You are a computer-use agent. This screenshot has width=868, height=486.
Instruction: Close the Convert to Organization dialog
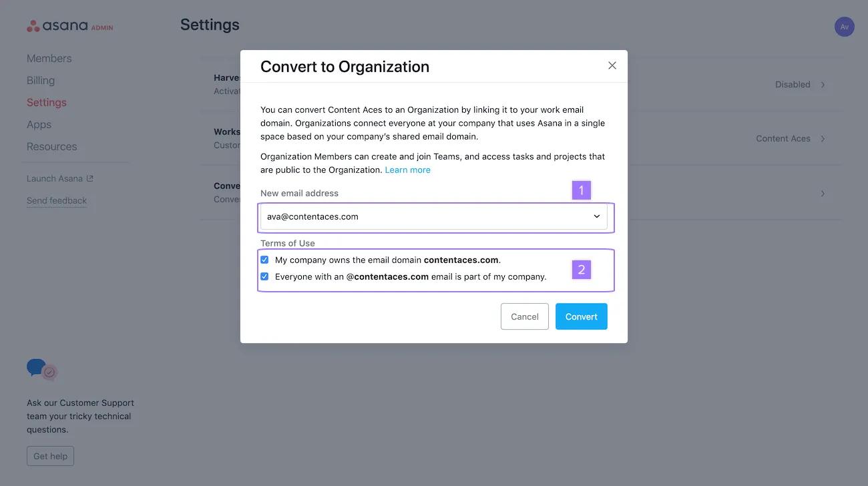pyautogui.click(x=612, y=65)
